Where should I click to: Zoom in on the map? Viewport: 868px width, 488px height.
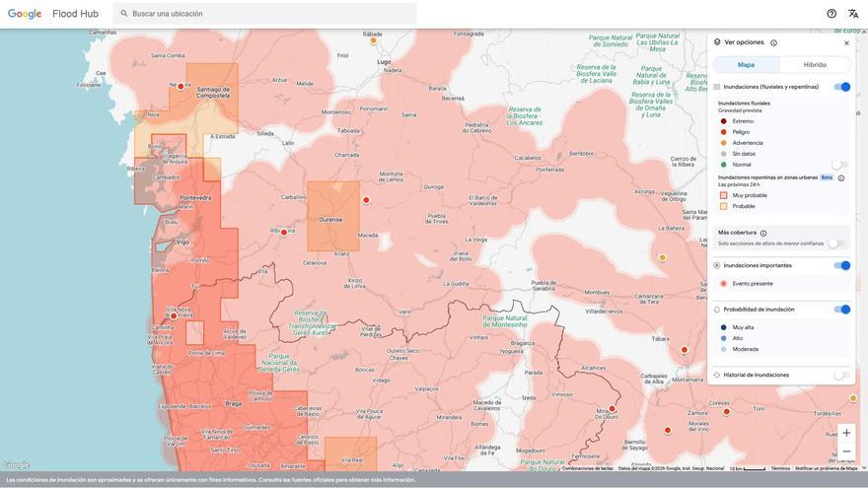[846, 433]
